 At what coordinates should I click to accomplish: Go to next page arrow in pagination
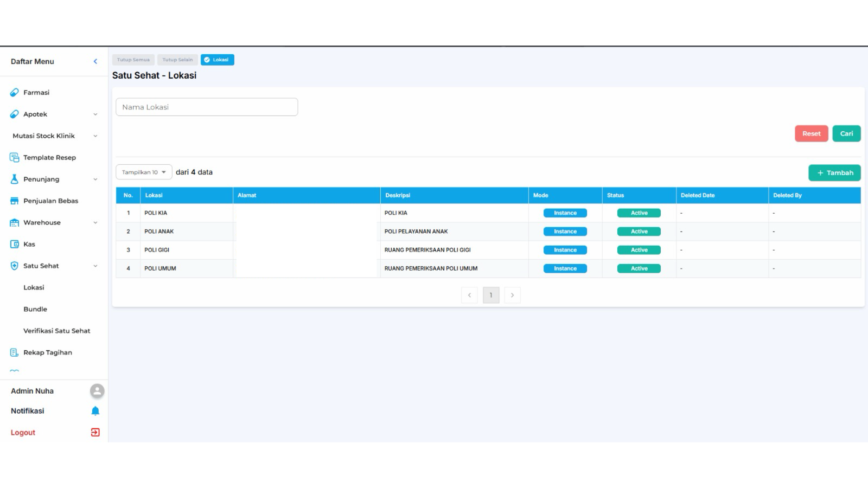[512, 296]
